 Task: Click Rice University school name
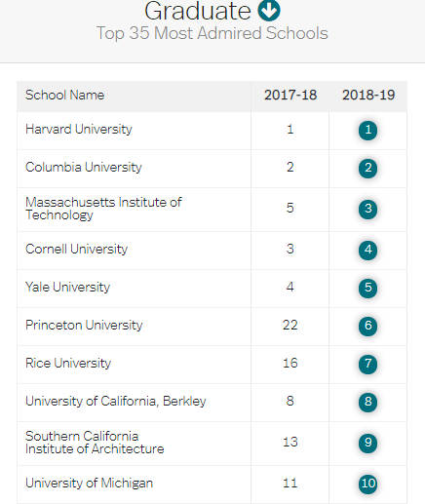click(x=68, y=364)
